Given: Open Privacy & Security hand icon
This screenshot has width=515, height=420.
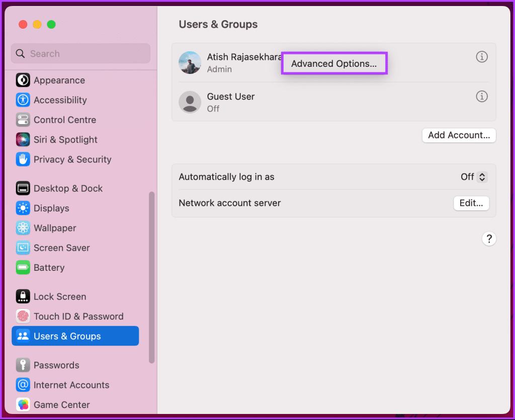Looking at the screenshot, I should pos(23,159).
